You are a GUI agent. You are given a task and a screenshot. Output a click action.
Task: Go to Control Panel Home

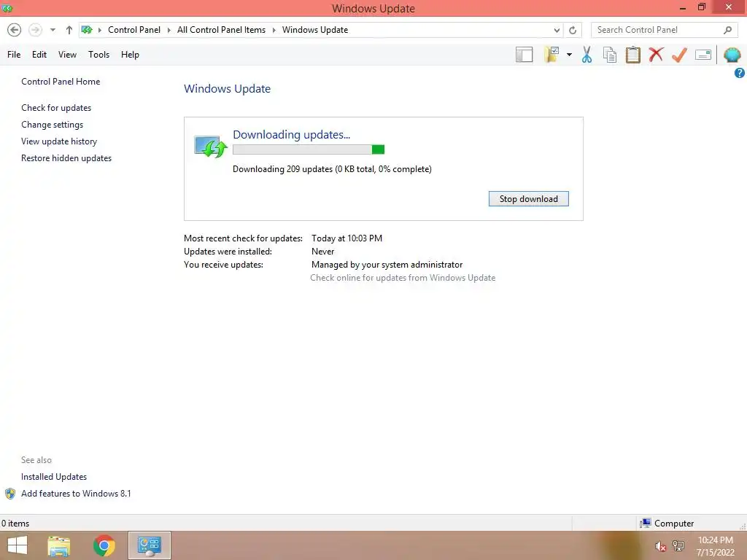[61, 82]
